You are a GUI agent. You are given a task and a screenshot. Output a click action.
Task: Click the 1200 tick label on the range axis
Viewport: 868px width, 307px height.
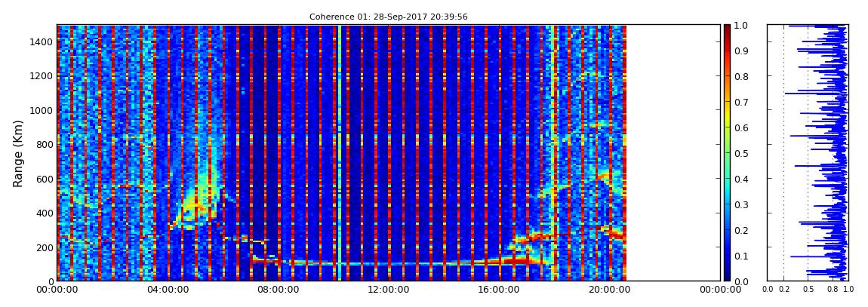(x=42, y=75)
